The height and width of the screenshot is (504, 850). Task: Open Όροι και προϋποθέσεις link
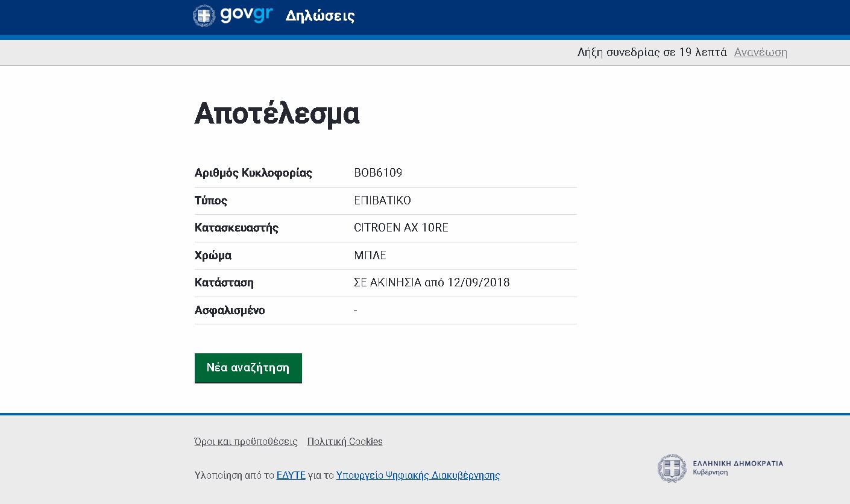[246, 441]
